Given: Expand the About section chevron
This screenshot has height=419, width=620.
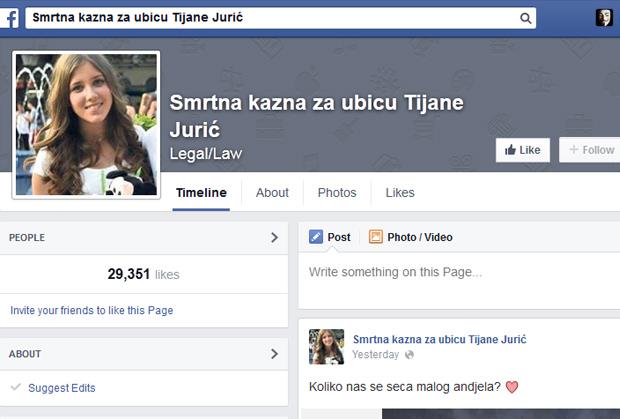Looking at the screenshot, I should pyautogui.click(x=274, y=353).
